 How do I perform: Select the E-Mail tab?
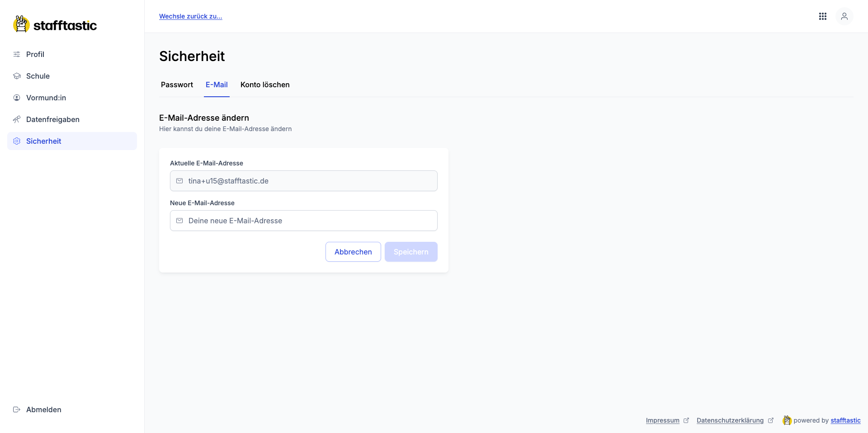(x=216, y=85)
